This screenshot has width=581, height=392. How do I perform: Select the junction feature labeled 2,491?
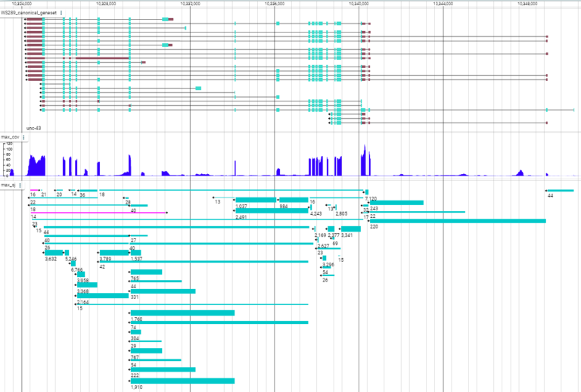(272, 210)
